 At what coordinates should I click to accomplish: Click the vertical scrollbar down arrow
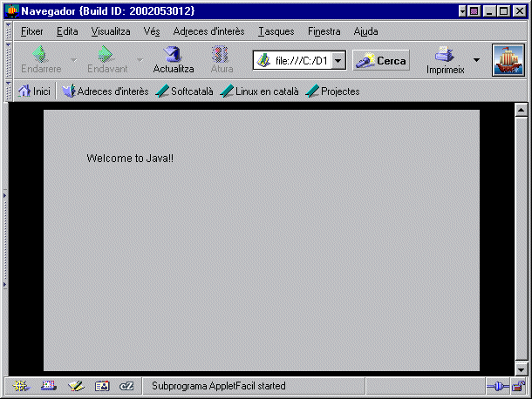point(522,369)
